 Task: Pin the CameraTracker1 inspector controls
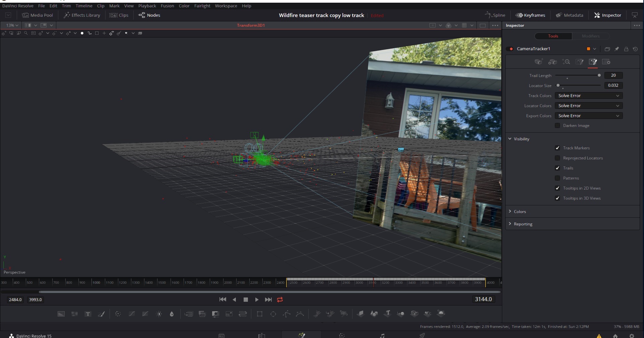[617, 49]
